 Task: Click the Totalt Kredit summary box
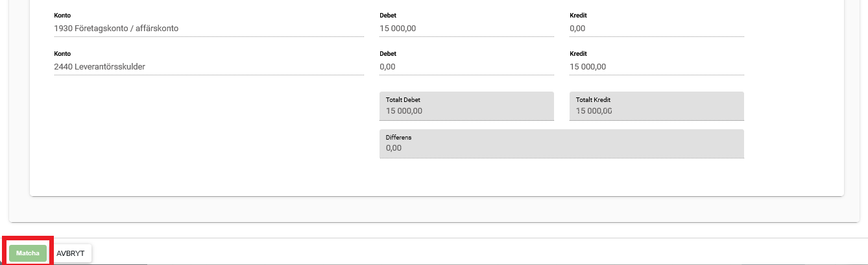coord(656,107)
